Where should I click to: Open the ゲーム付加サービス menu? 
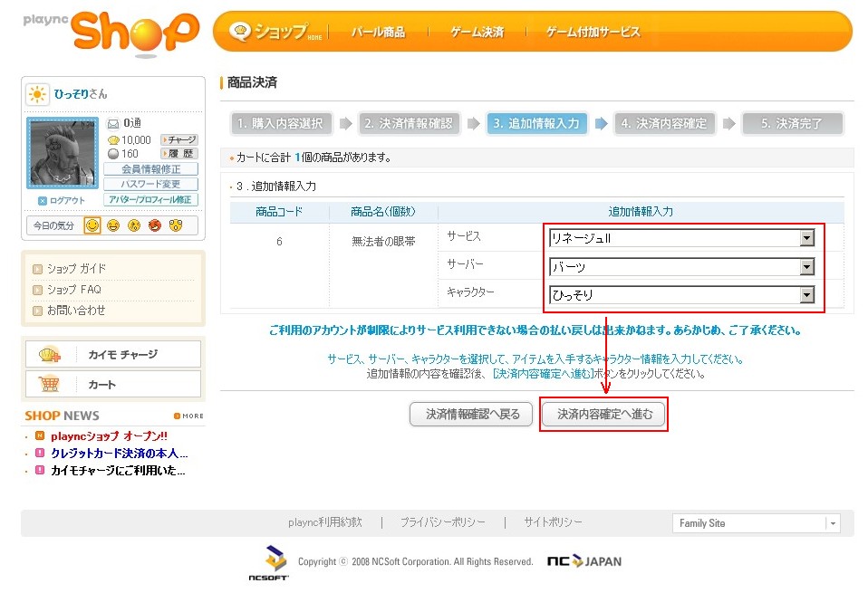(x=593, y=32)
